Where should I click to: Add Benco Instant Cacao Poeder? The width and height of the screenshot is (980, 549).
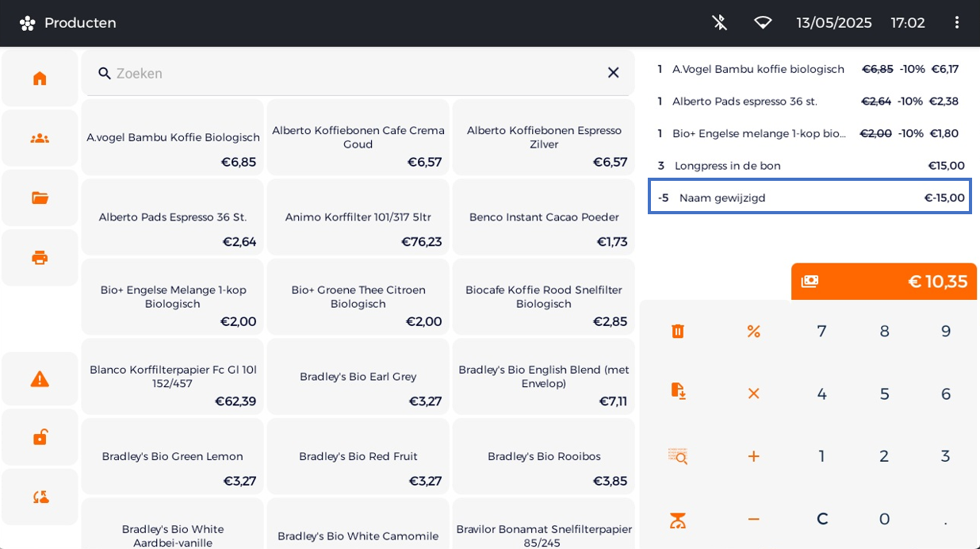(544, 217)
